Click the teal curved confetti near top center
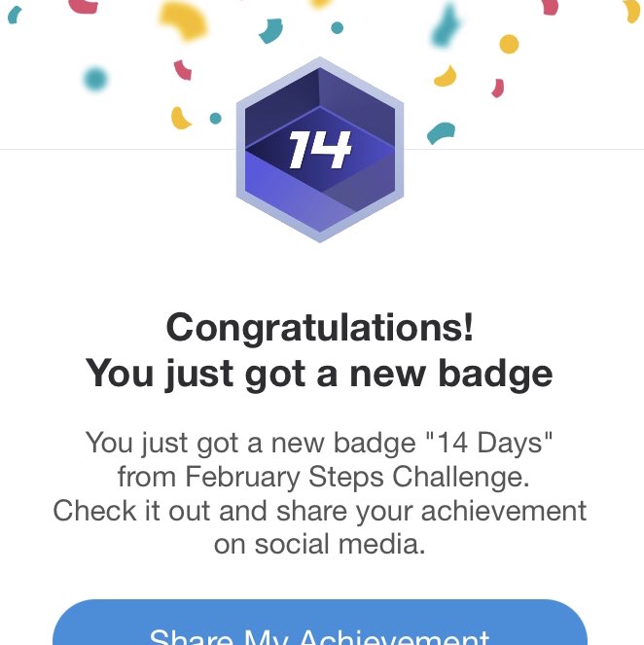The height and width of the screenshot is (645, 644). click(270, 31)
